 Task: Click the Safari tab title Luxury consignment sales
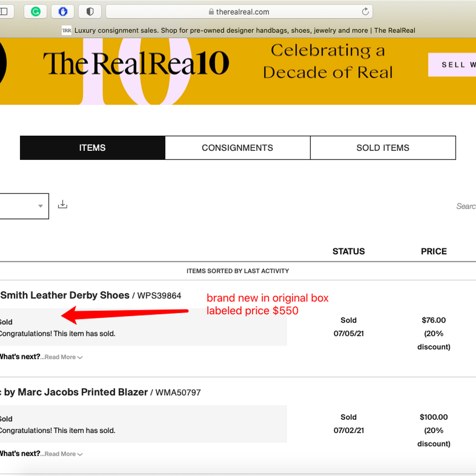[245, 30]
